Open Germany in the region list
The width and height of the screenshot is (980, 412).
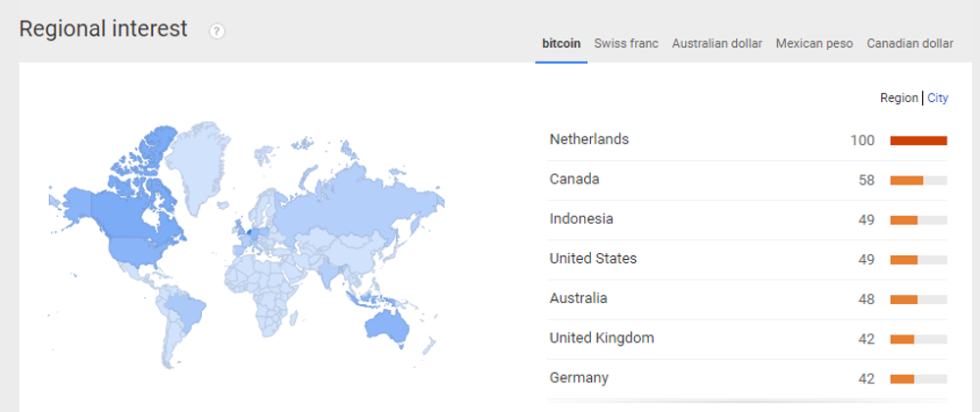[x=579, y=379]
